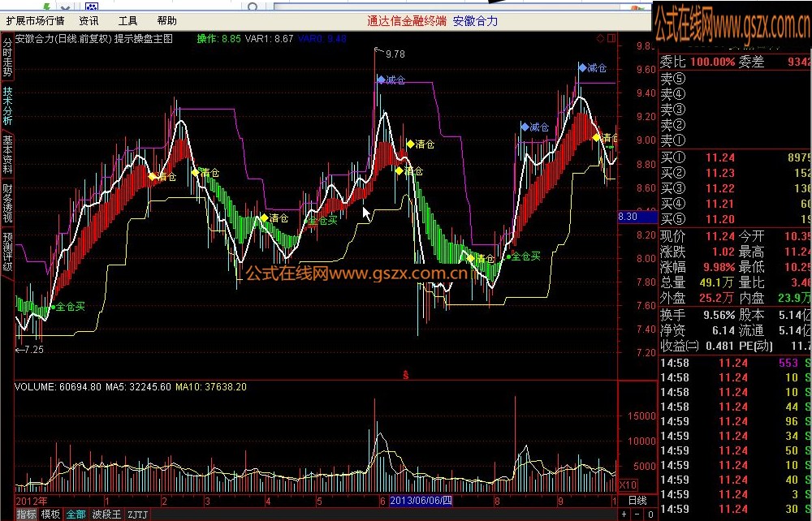812x521 pixels.
Task: Click the 7.25 low price label
Action: tap(33, 350)
